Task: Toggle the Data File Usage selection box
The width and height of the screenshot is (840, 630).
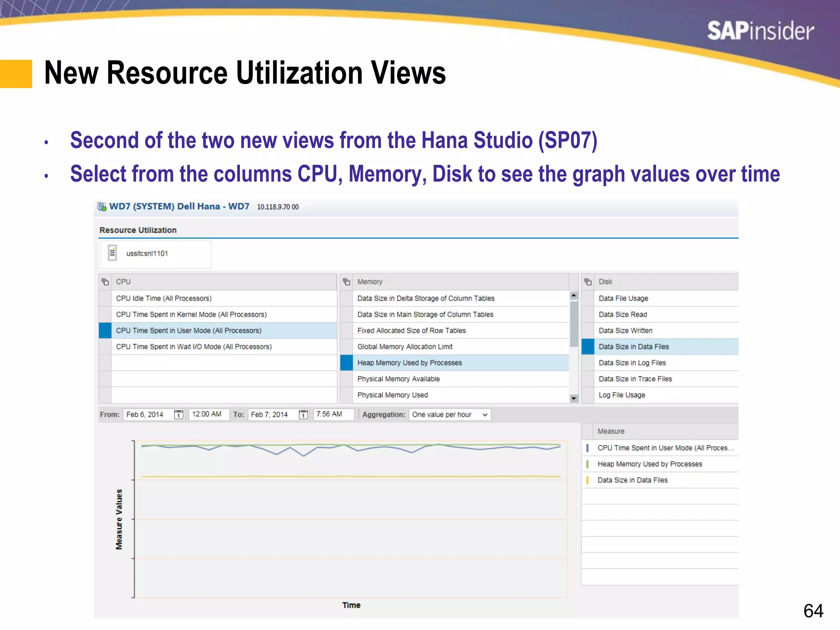Action: click(x=588, y=298)
